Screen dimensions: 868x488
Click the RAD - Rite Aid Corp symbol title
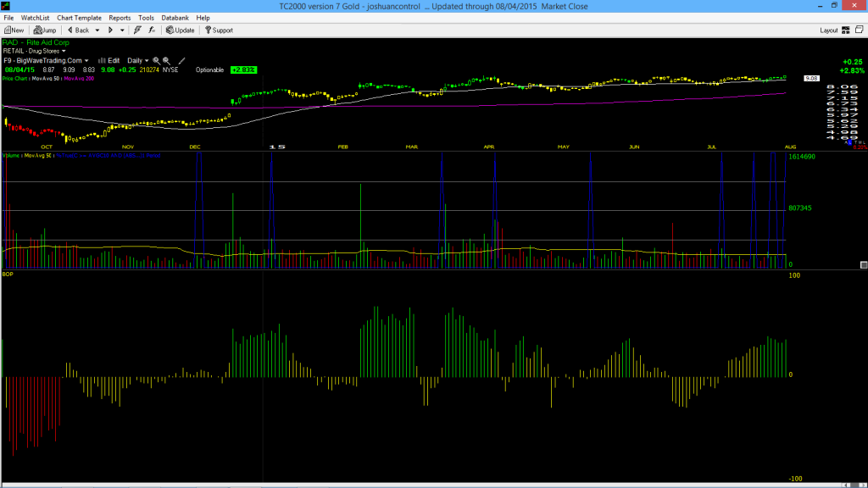(x=36, y=42)
